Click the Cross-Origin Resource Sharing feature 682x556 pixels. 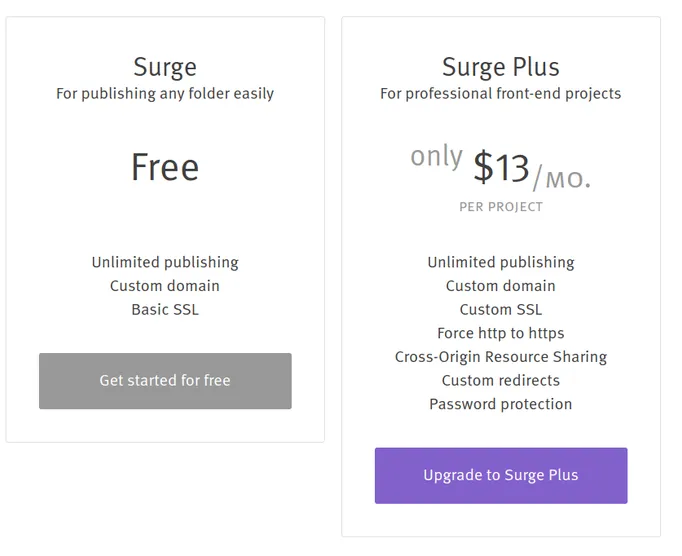point(501,357)
